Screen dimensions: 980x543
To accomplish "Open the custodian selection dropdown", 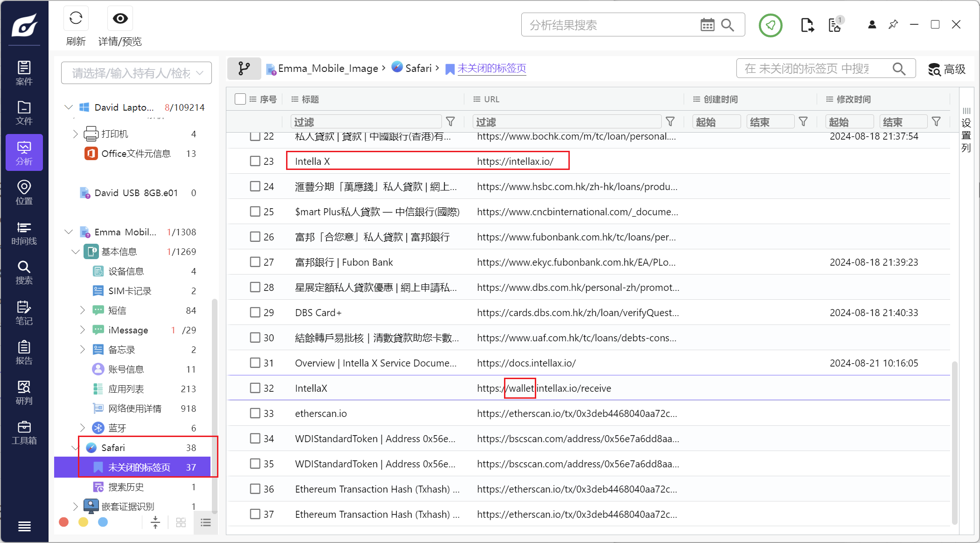I will point(136,73).
